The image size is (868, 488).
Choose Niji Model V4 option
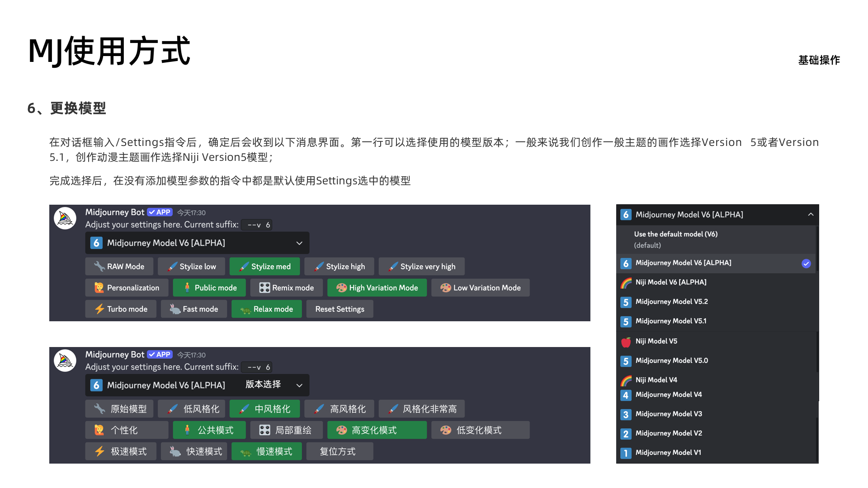pyautogui.click(x=656, y=380)
